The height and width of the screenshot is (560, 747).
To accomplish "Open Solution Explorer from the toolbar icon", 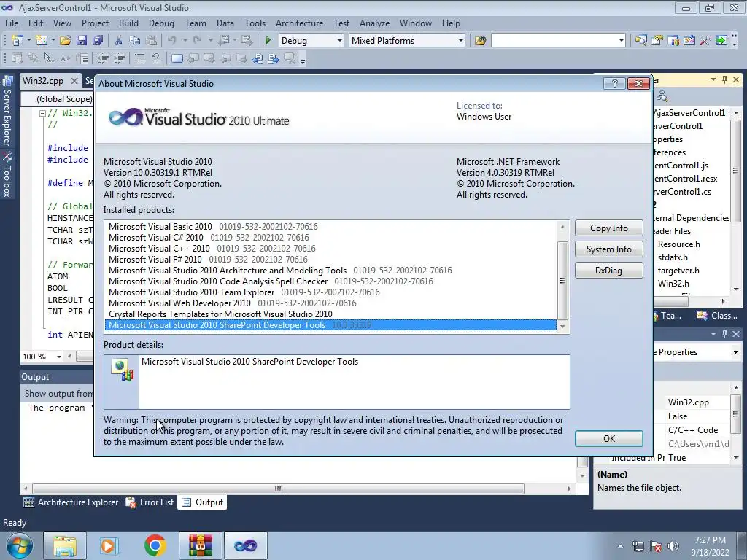I will (640, 41).
